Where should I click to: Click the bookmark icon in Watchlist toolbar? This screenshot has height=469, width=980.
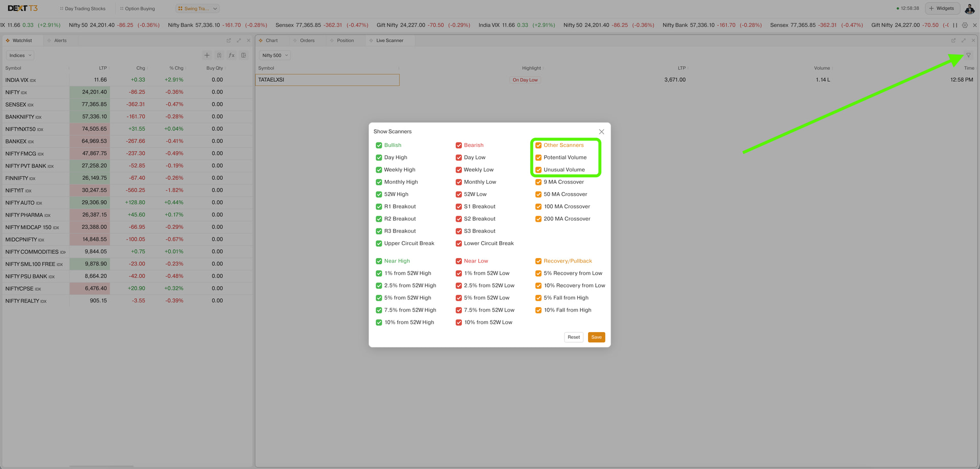tap(219, 55)
